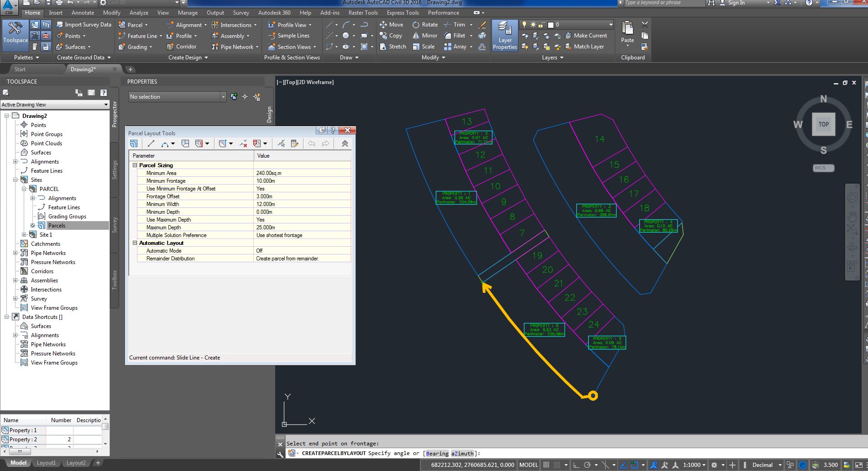Activate the Pick Sub-entity tool in Parcel Layout Tools

click(x=280, y=143)
